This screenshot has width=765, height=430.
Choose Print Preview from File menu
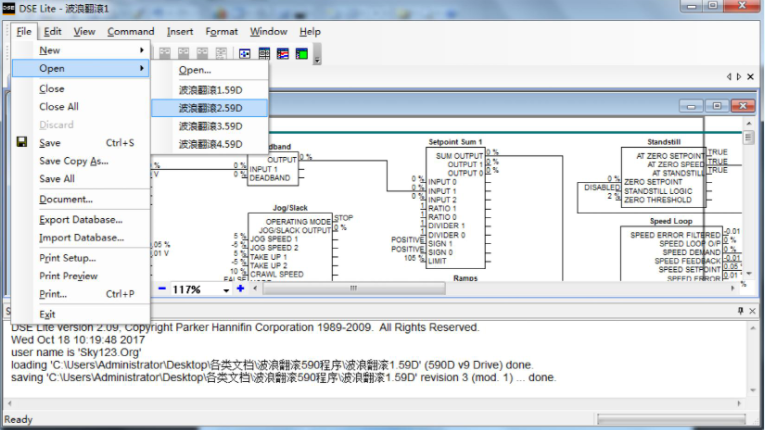pyautogui.click(x=68, y=275)
